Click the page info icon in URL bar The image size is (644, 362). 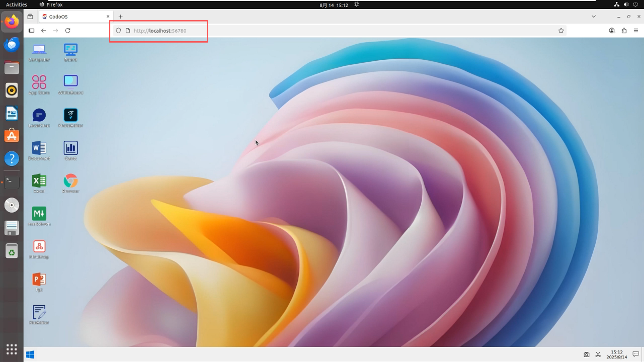(128, 31)
